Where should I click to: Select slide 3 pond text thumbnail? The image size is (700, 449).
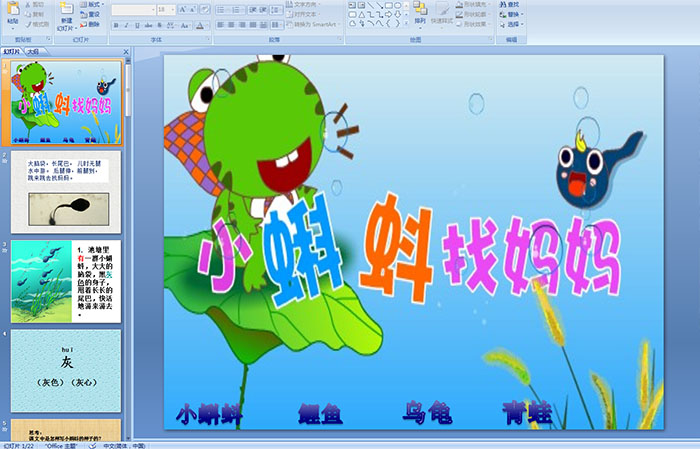click(x=66, y=282)
